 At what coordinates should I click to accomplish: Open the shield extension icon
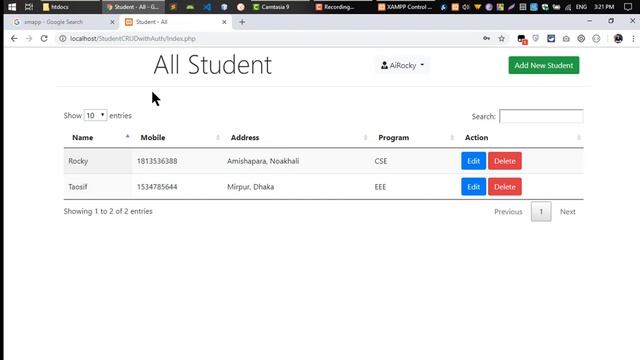536,38
